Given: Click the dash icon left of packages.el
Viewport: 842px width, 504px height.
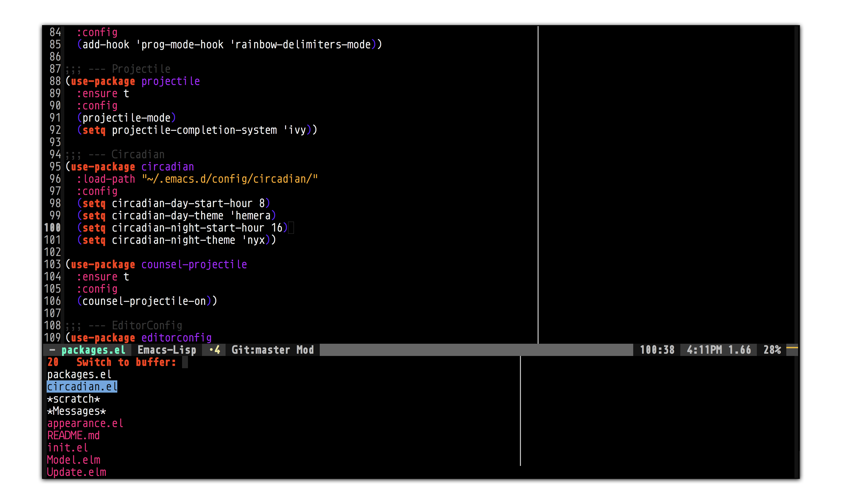Looking at the screenshot, I should (52, 350).
